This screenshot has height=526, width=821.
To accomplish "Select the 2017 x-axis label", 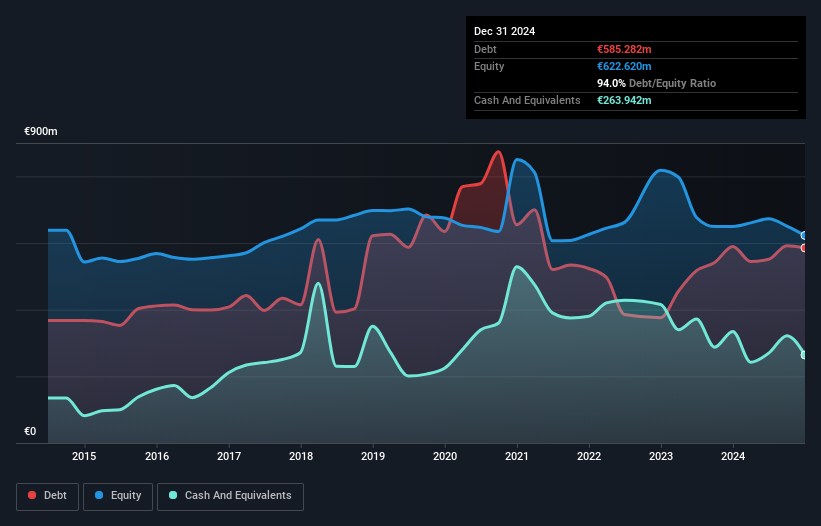I will click(x=229, y=456).
